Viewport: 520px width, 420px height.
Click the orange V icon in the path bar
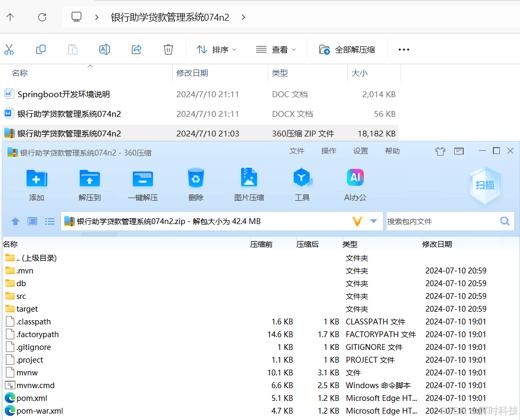pos(357,221)
